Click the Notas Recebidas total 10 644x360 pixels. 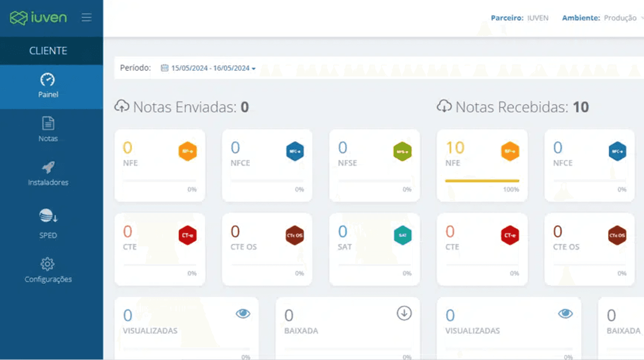tap(581, 107)
